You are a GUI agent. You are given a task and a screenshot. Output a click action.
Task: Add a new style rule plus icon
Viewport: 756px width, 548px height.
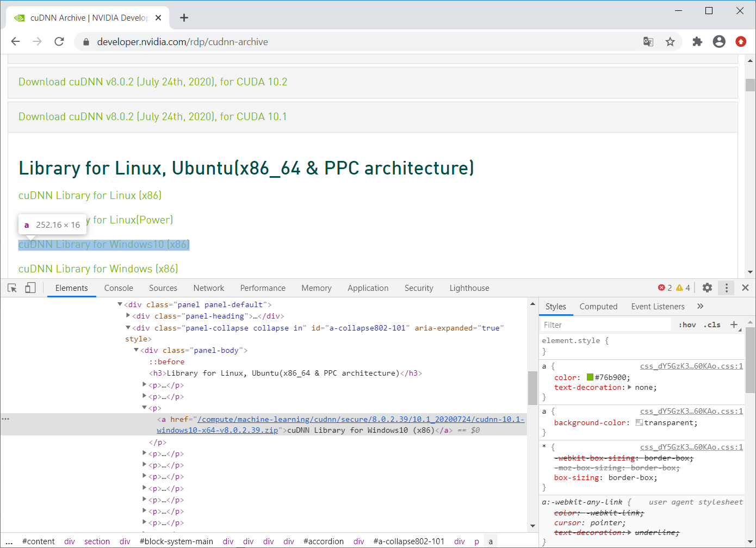pyautogui.click(x=734, y=325)
